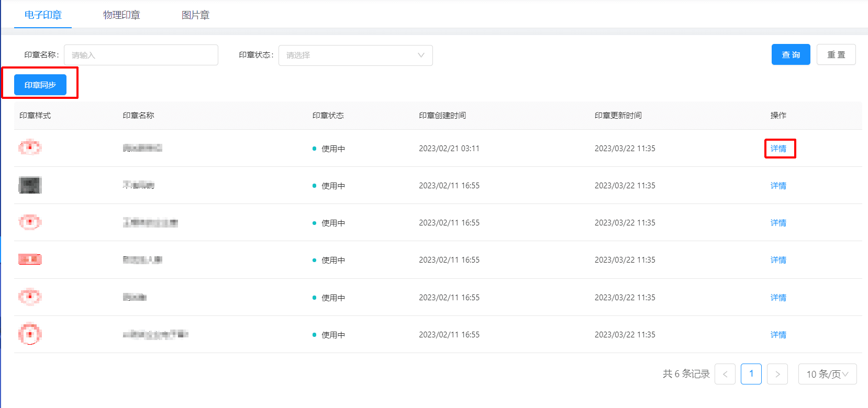Click the 印章创建时间 column header

pos(442,116)
